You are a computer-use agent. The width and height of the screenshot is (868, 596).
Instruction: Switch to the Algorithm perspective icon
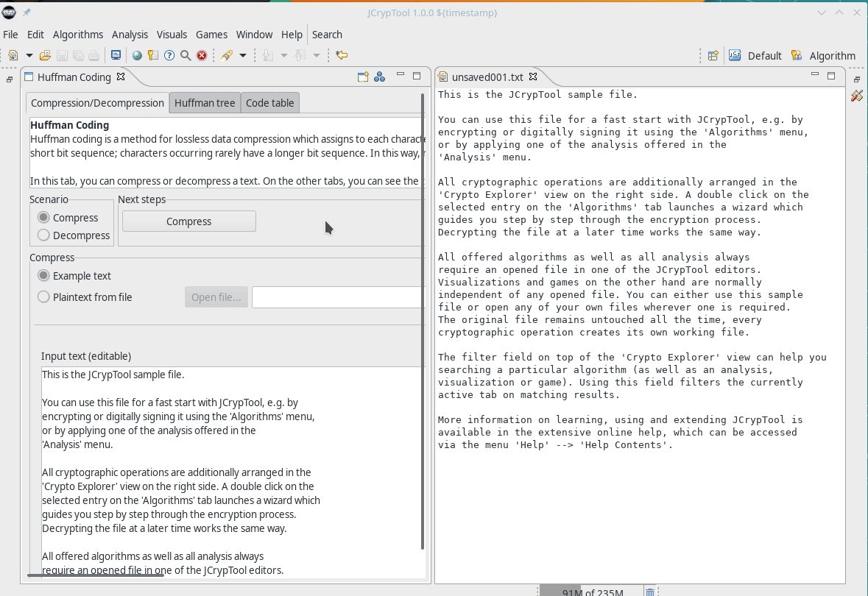(797, 55)
